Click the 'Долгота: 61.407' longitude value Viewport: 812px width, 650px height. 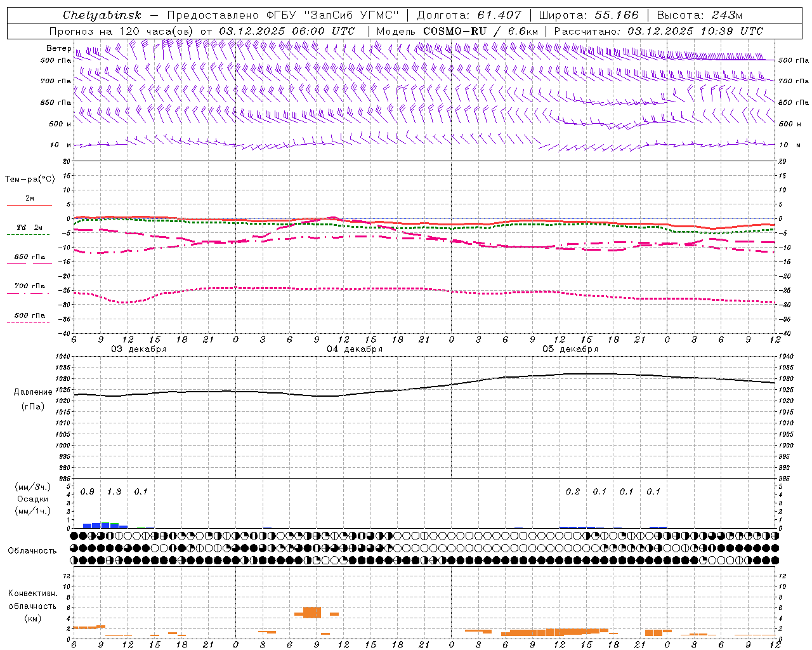point(469,15)
